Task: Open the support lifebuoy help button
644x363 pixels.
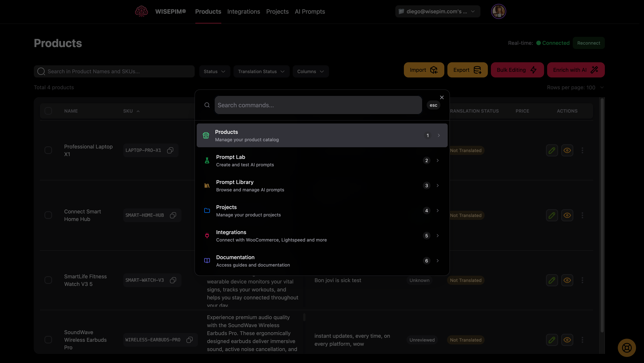Action: click(x=627, y=347)
